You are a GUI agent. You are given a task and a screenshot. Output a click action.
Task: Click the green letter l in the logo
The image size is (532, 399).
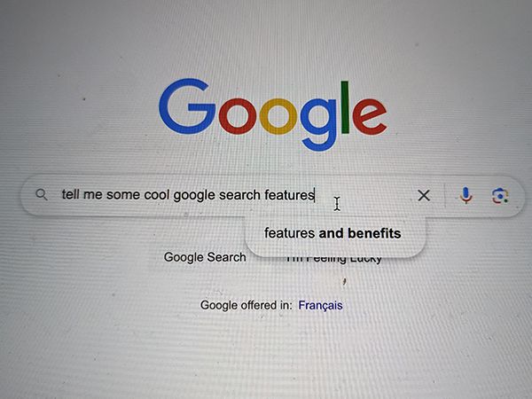(345, 107)
